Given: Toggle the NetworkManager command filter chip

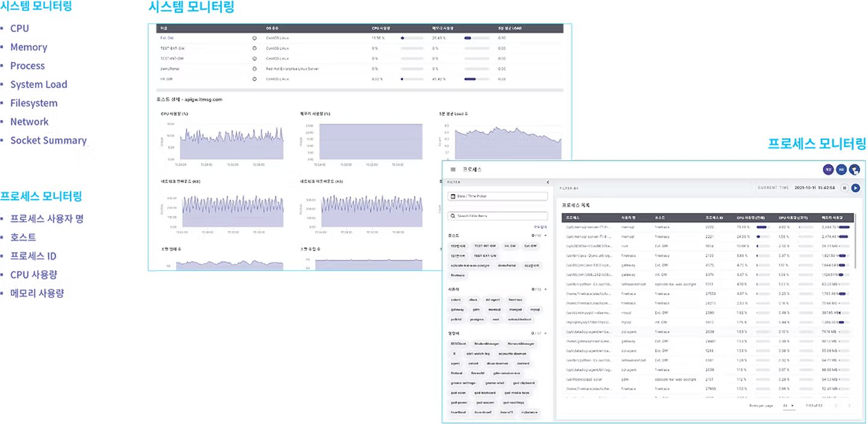Looking at the screenshot, I should 521,344.
